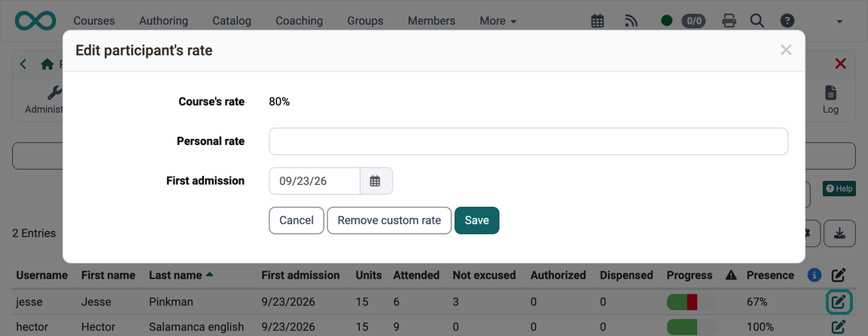Image resolution: width=868 pixels, height=336 pixels.
Task: Open the RSS subscriptions icon
Action: click(631, 21)
